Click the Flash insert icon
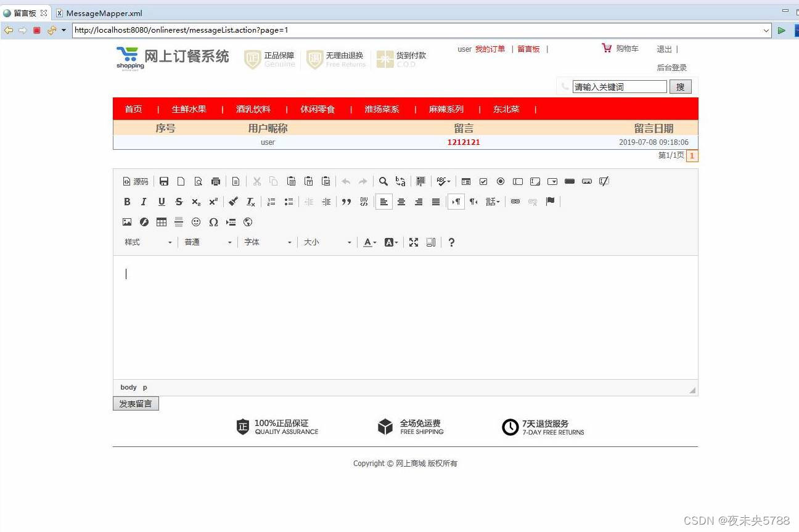Image resolution: width=799 pixels, height=532 pixels. 144,222
